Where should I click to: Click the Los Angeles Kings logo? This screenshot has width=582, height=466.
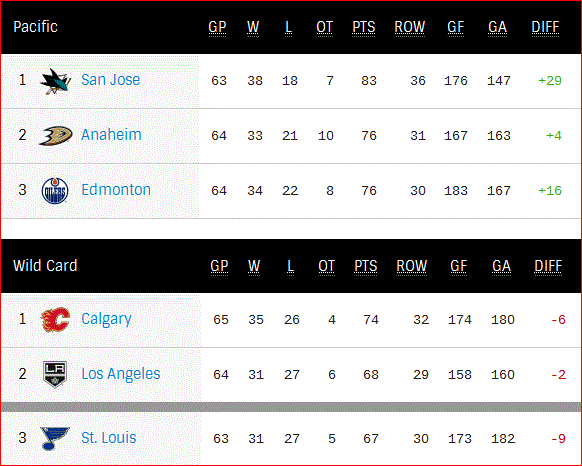(x=55, y=374)
